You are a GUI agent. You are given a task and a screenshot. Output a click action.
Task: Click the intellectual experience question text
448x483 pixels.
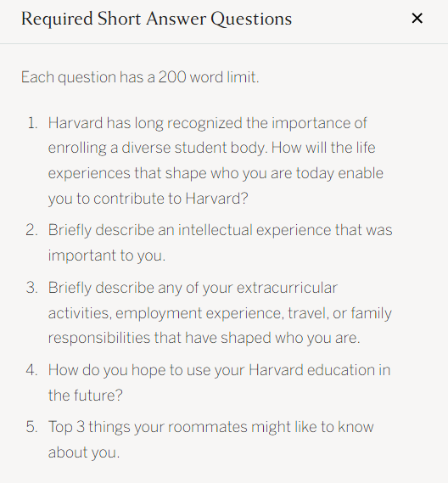click(x=220, y=243)
